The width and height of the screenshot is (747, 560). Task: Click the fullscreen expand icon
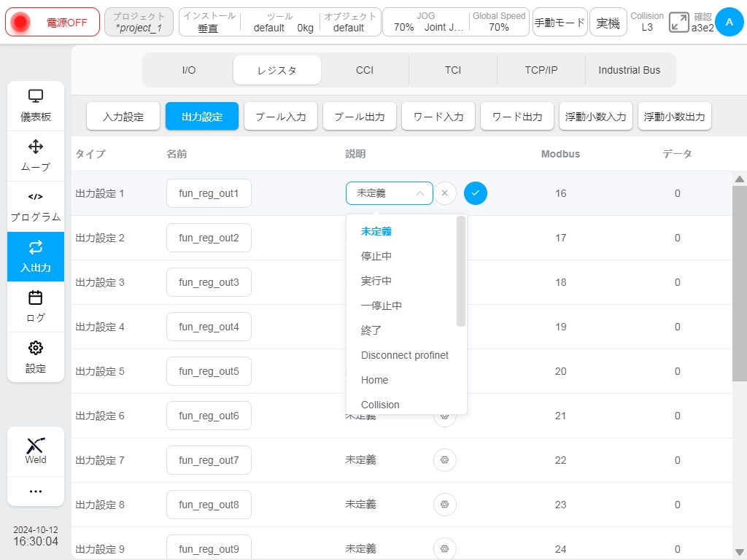tap(678, 23)
